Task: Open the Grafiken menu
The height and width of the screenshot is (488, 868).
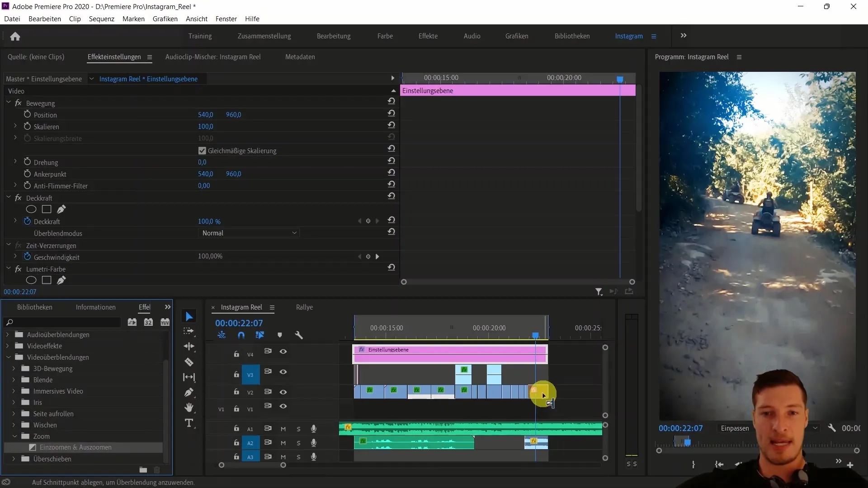Action: [165, 19]
